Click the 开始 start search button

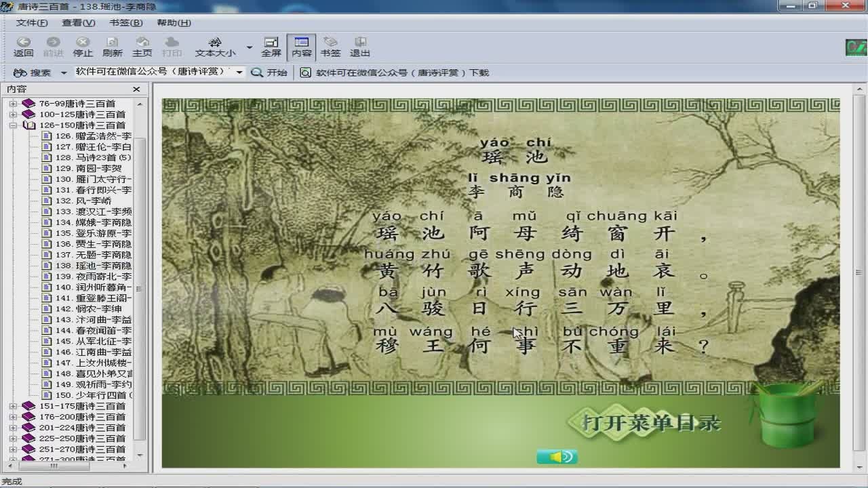269,73
